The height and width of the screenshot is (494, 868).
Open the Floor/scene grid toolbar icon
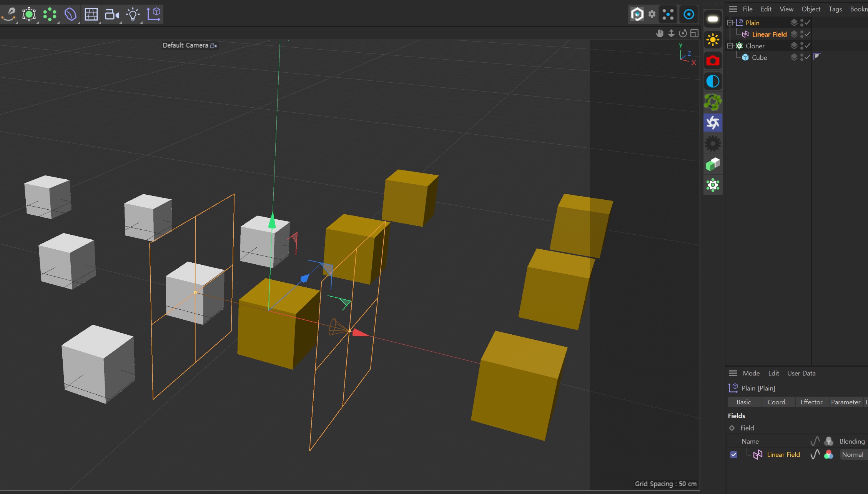coord(91,15)
